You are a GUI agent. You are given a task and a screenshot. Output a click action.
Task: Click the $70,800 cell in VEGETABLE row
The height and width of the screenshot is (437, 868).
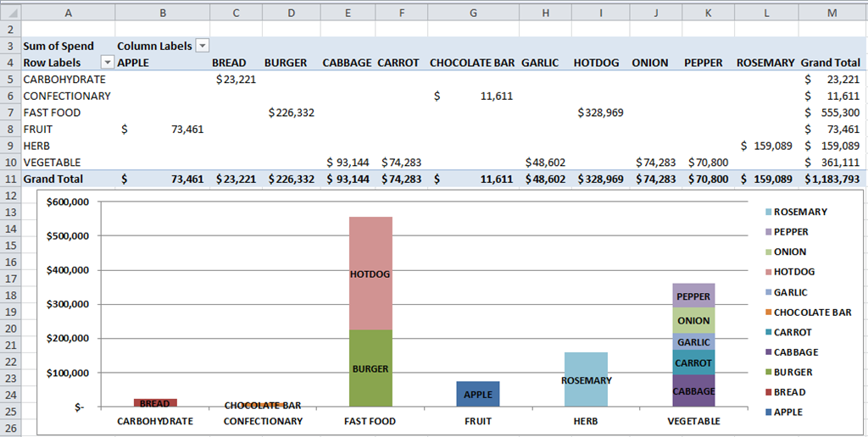[x=708, y=162]
